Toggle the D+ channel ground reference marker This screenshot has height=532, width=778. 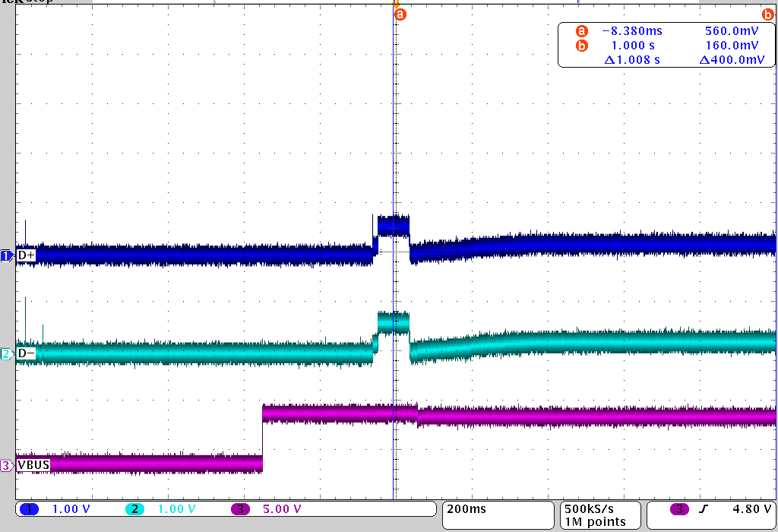click(x=5, y=256)
